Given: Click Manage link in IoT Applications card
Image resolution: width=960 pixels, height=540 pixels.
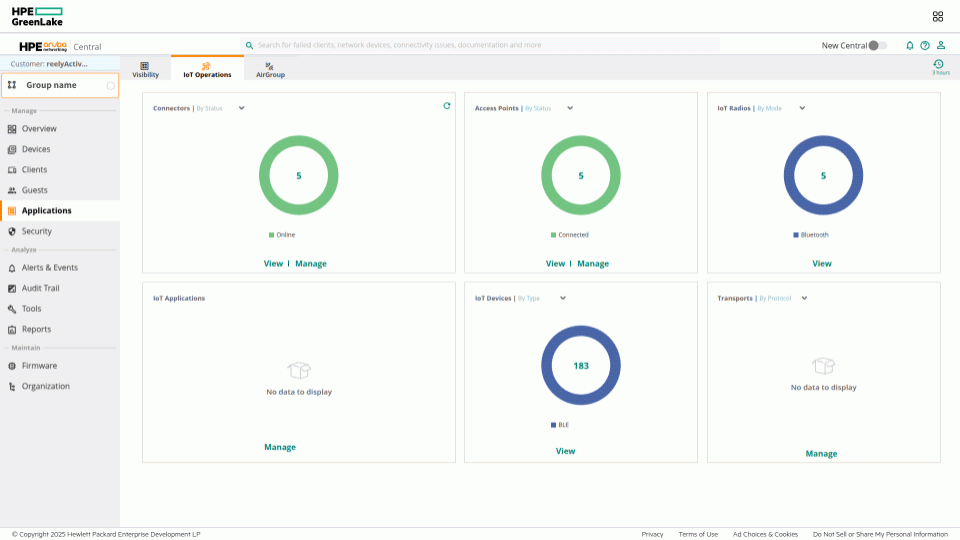Looking at the screenshot, I should tap(280, 447).
